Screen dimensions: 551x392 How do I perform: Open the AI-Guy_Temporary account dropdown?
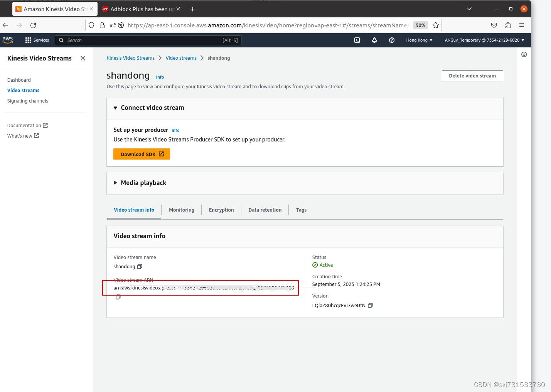pos(485,40)
